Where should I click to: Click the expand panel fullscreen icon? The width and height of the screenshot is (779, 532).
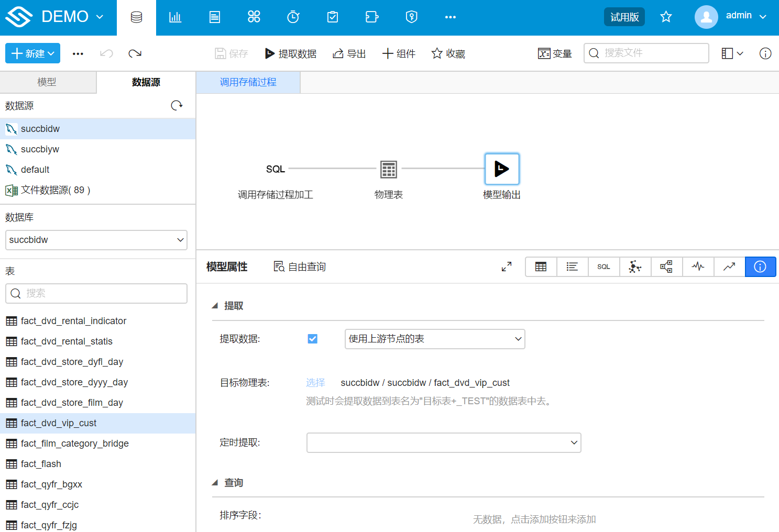[507, 267]
